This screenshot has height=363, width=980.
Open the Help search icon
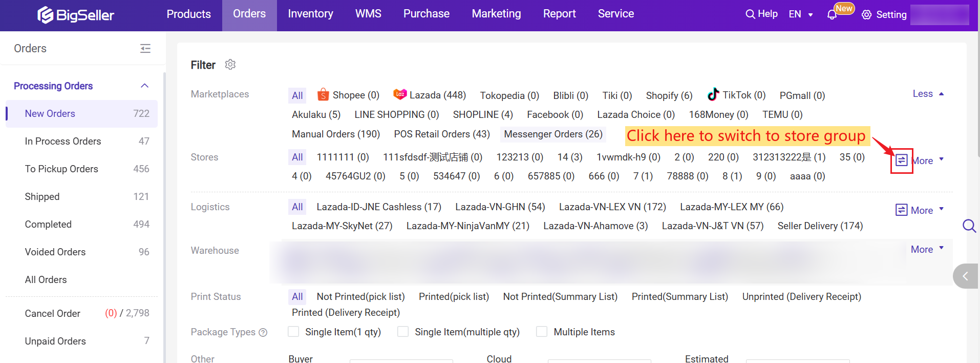(x=750, y=14)
